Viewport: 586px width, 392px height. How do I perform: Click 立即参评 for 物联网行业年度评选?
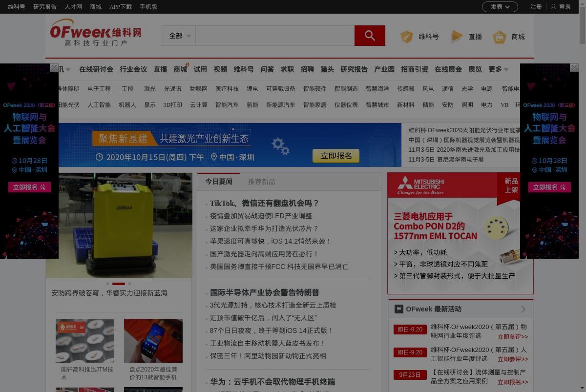point(513,337)
